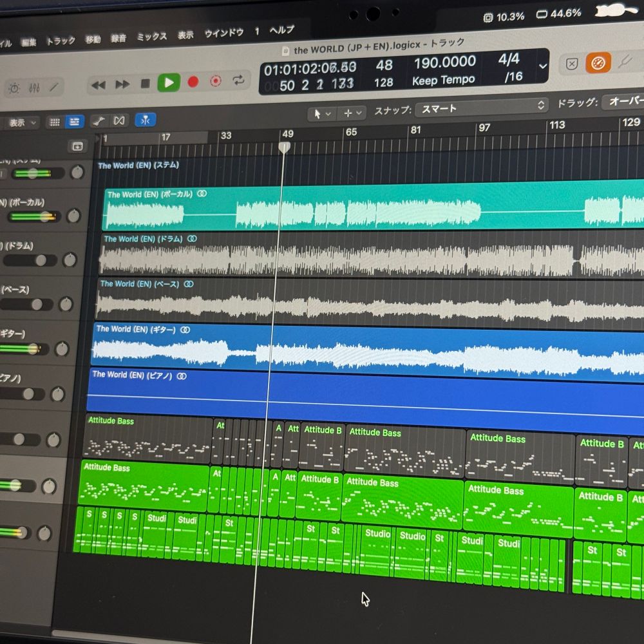Click the 4/4 time signature

[509, 59]
